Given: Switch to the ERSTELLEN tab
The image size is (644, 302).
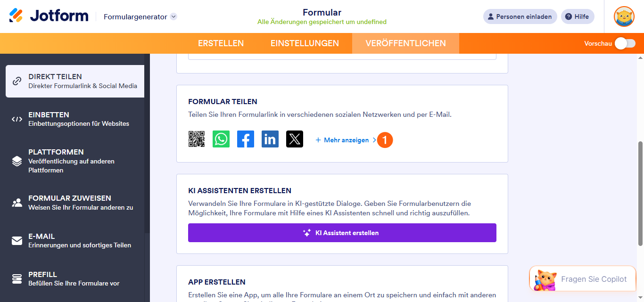Looking at the screenshot, I should tap(221, 43).
